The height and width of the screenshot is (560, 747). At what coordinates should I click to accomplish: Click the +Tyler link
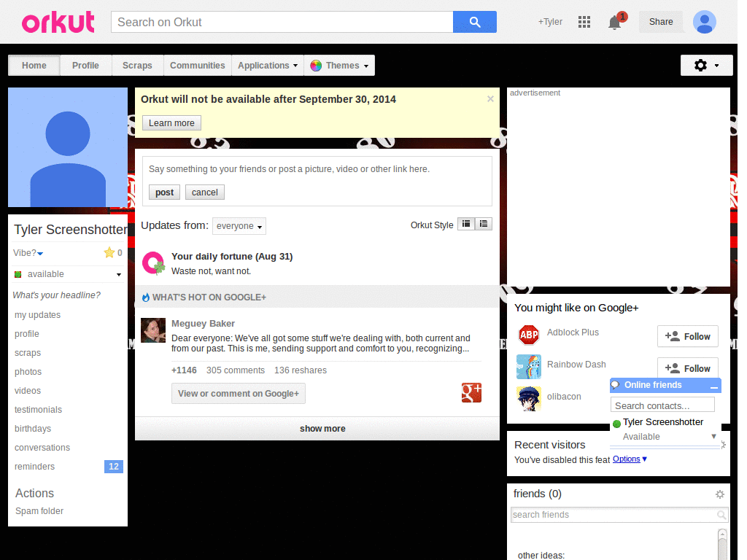coord(550,22)
